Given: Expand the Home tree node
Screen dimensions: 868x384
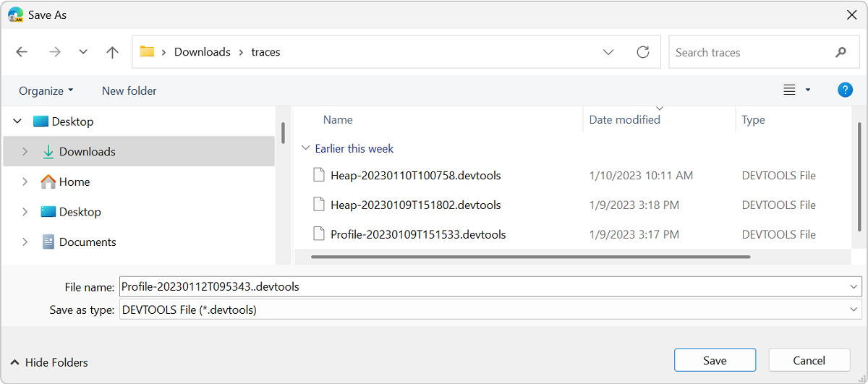Looking at the screenshot, I should click(x=25, y=182).
